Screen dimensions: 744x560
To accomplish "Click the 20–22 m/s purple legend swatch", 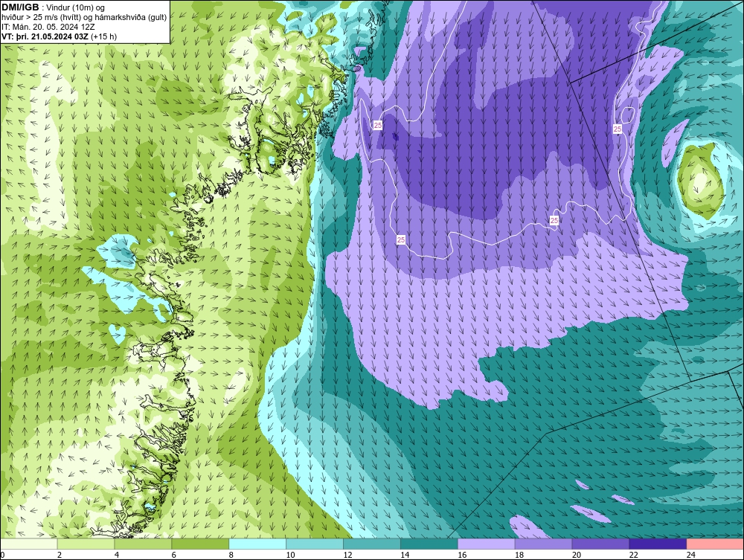I will point(600,544).
